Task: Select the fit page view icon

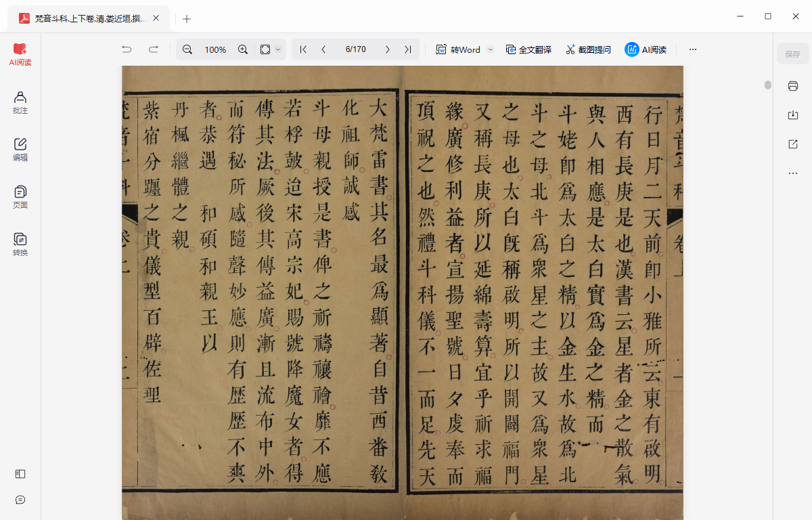Action: [265, 49]
